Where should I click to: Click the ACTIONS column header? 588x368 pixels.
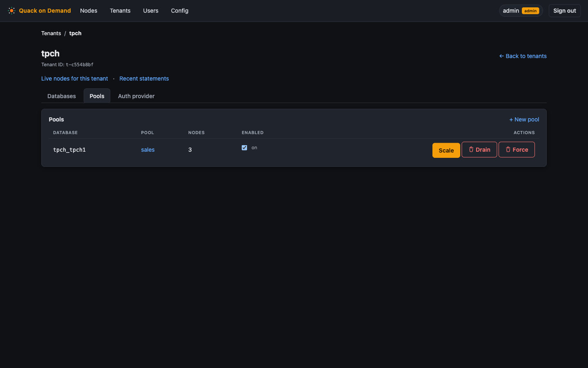coord(524,132)
